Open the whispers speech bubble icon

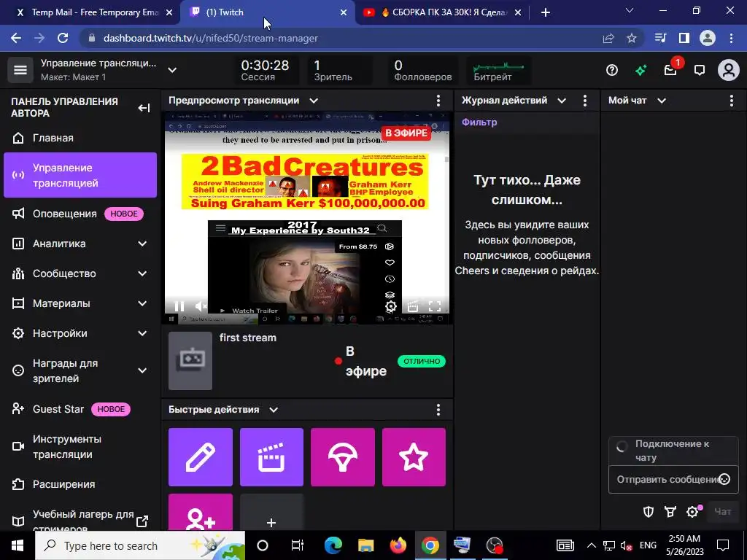(700, 71)
